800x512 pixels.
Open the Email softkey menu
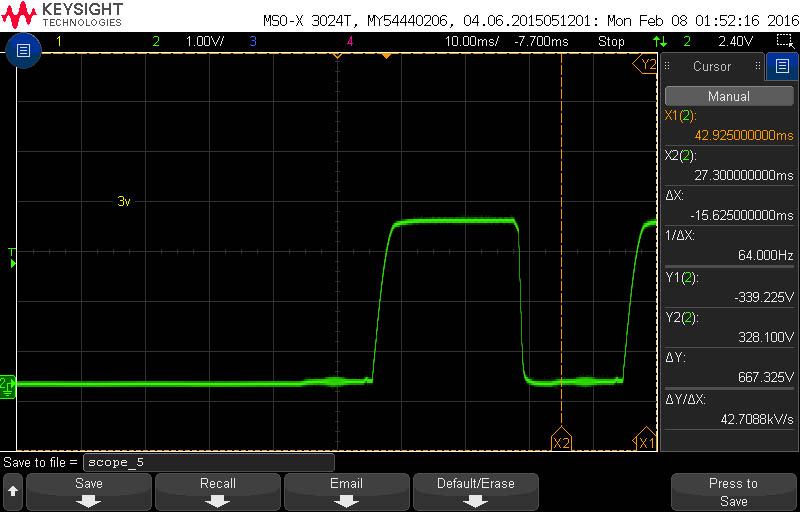coord(346,492)
